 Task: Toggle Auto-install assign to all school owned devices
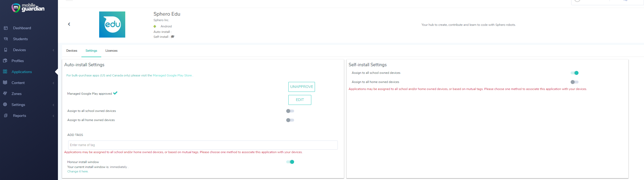(x=290, y=111)
